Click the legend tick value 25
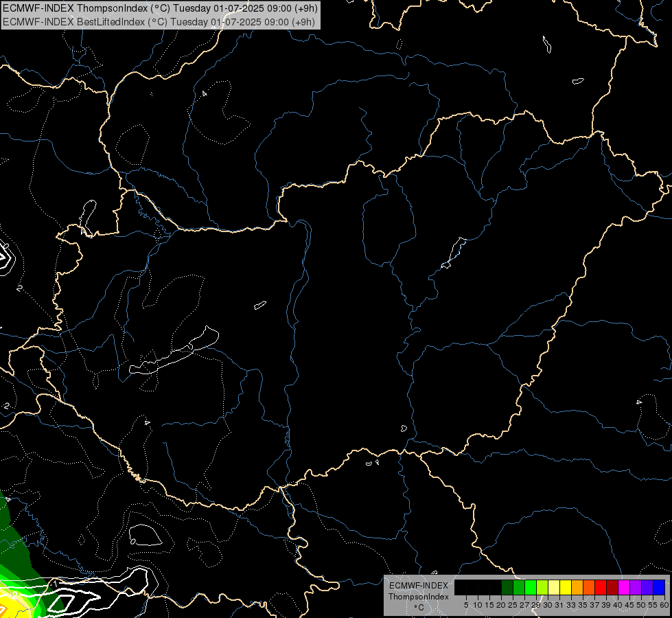The height and width of the screenshot is (618, 672). click(x=513, y=605)
